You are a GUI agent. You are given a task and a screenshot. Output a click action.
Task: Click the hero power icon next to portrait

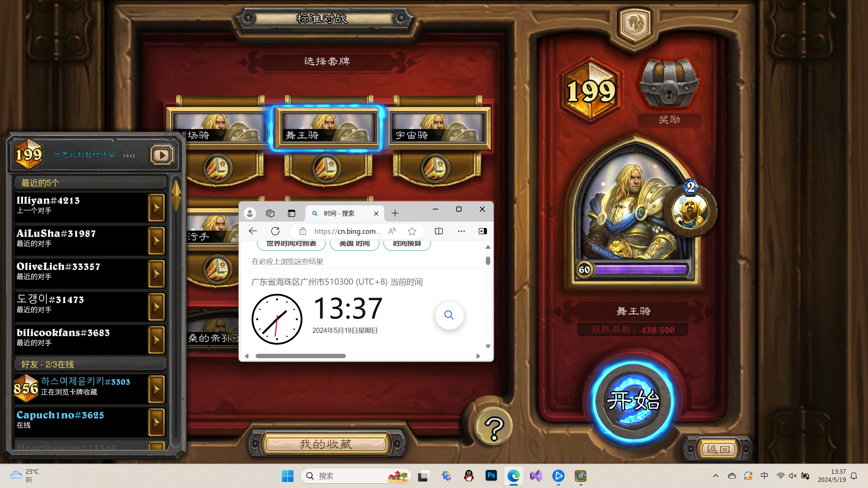[x=690, y=211]
